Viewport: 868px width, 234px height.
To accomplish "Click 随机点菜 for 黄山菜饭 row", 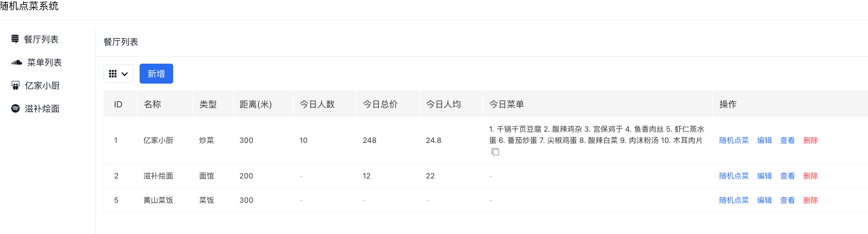I will click(733, 200).
